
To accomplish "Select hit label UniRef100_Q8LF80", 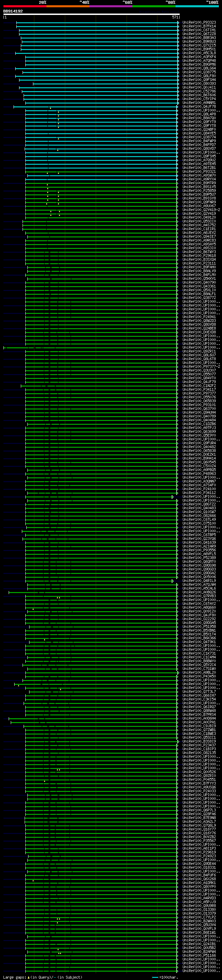I will tap(199, 76).
